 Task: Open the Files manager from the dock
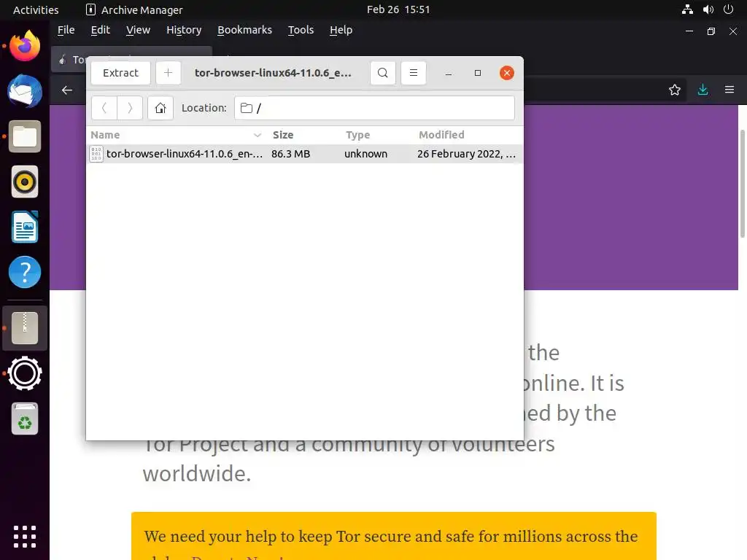point(25,136)
